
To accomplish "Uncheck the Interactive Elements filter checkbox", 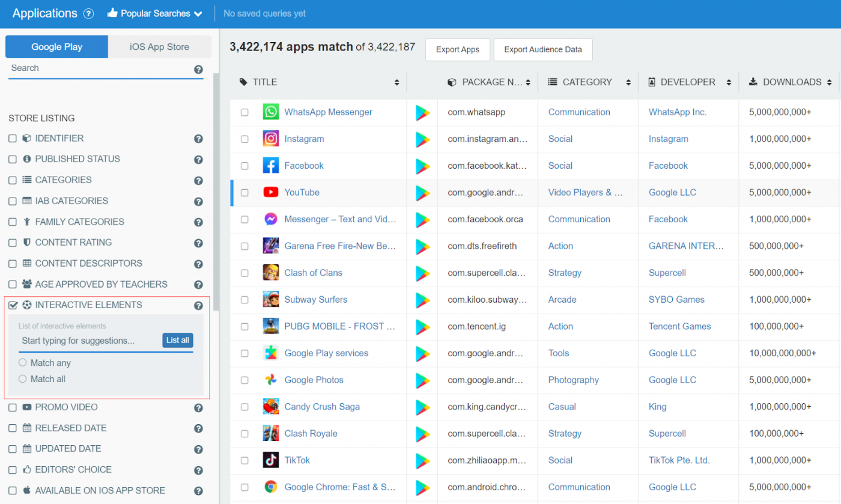I will tap(13, 305).
